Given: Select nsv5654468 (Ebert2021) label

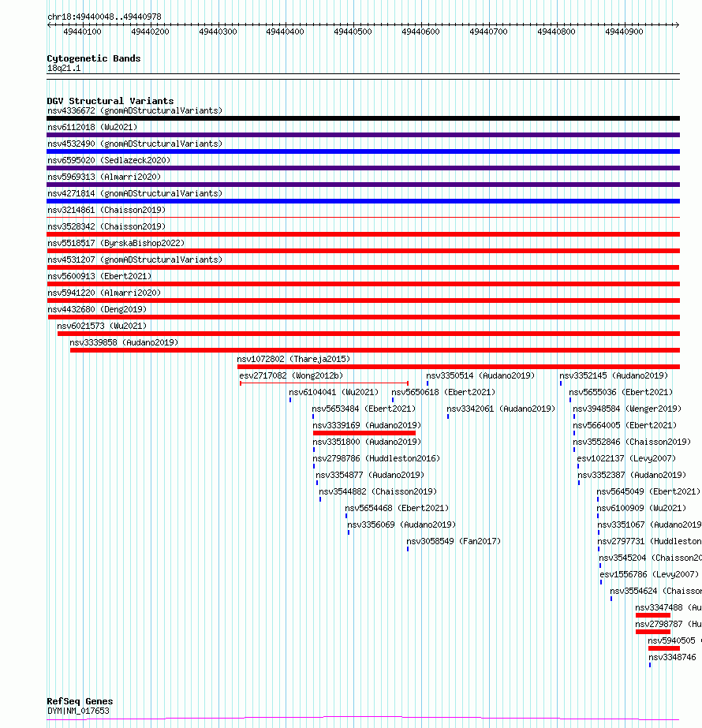Looking at the screenshot, I should (x=397, y=508).
